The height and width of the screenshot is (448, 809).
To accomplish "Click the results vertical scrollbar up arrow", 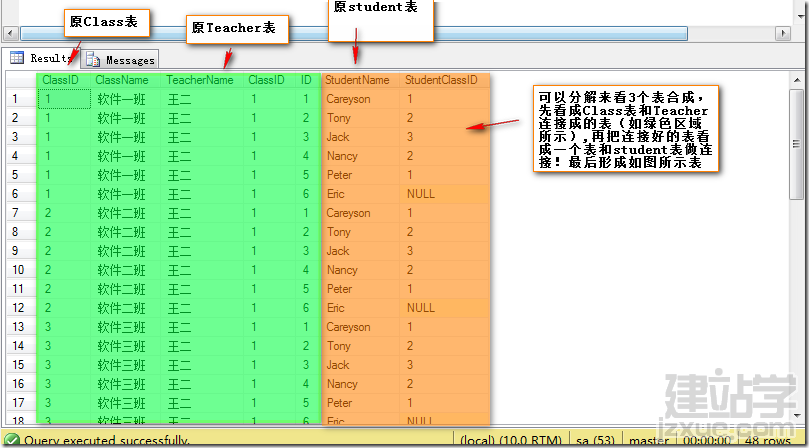I will [796, 79].
